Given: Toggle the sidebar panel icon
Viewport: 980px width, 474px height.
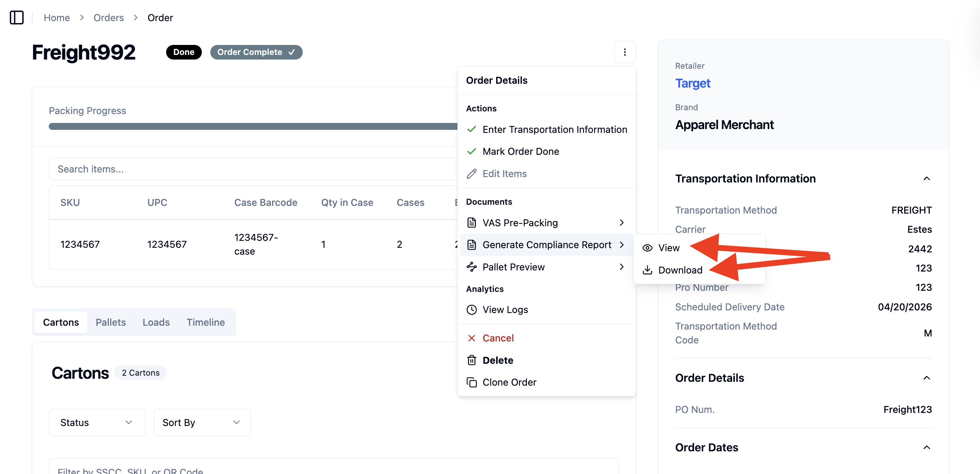Looking at the screenshot, I should click(x=16, y=18).
